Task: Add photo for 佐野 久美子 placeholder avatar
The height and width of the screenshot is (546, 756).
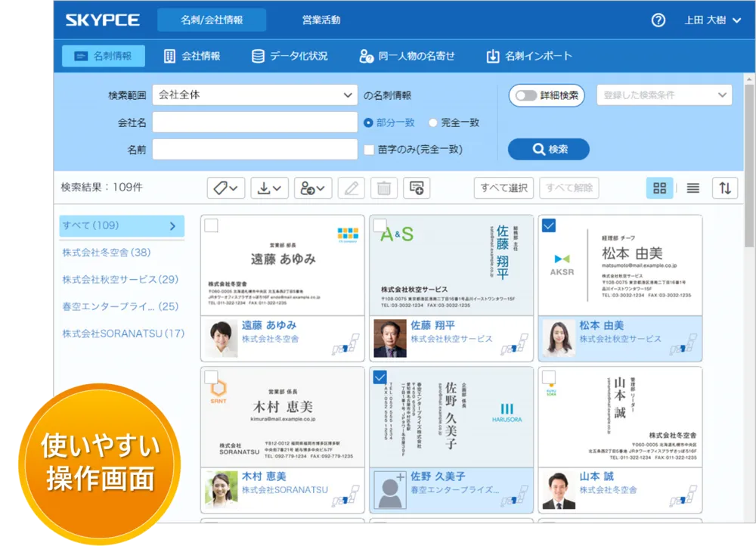Action: coord(390,490)
